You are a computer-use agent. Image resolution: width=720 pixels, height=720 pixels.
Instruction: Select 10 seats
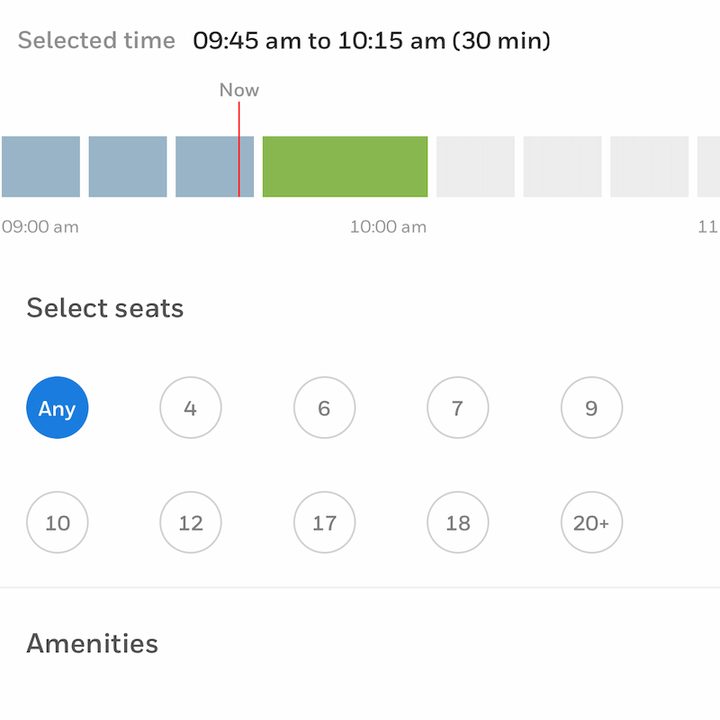tap(57, 522)
